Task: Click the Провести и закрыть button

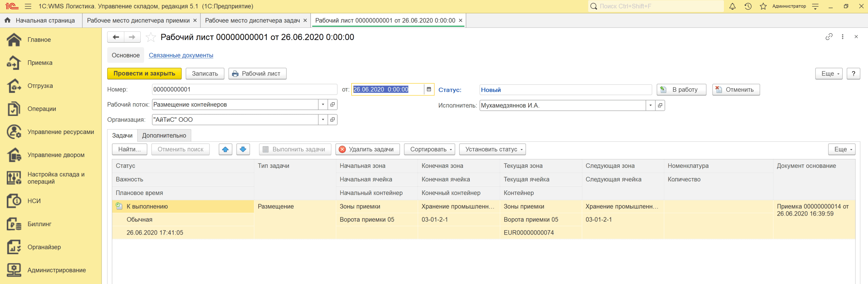Action: (x=144, y=73)
